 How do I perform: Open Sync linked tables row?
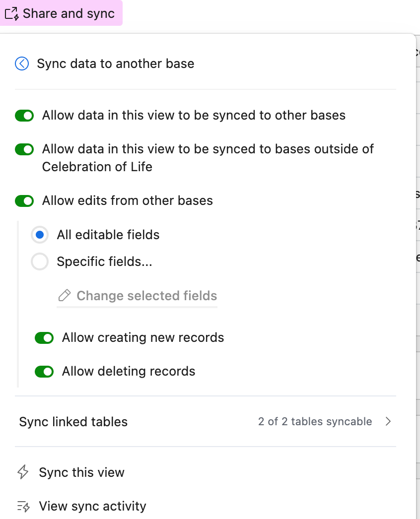[206, 421]
